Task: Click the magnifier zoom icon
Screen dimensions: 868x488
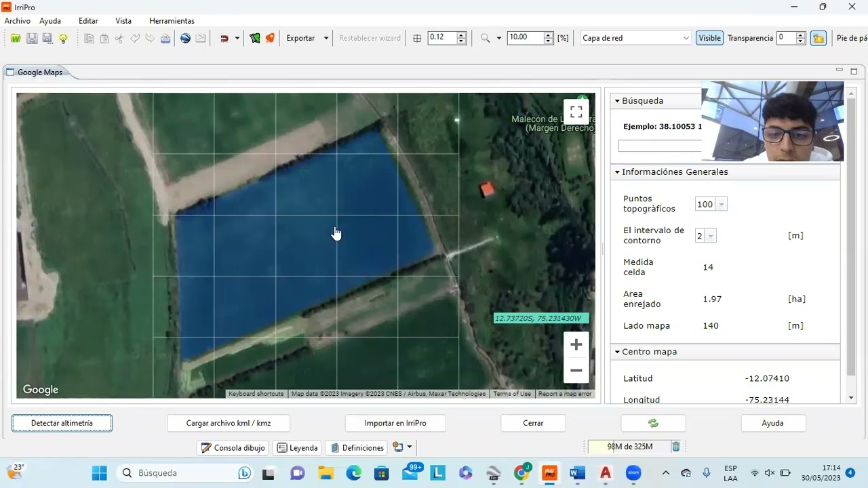Action: [x=486, y=39]
